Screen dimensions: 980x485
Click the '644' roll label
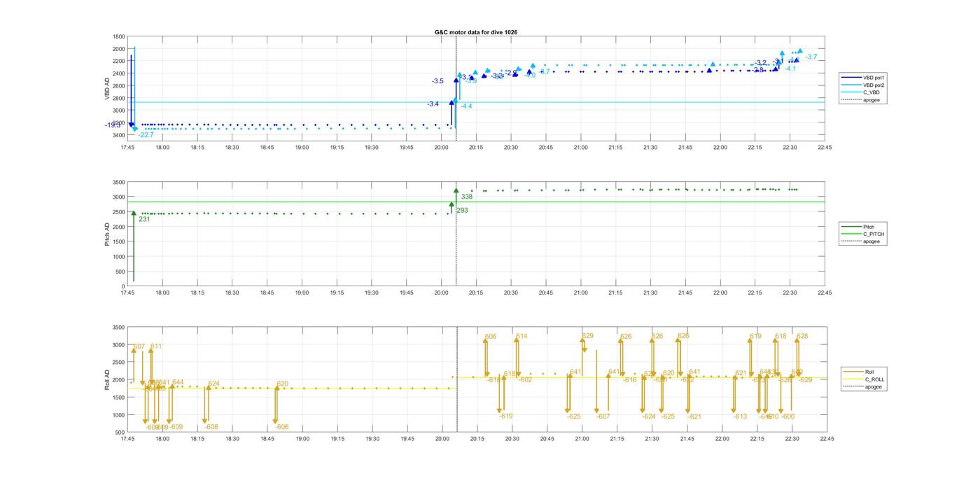pos(178,382)
